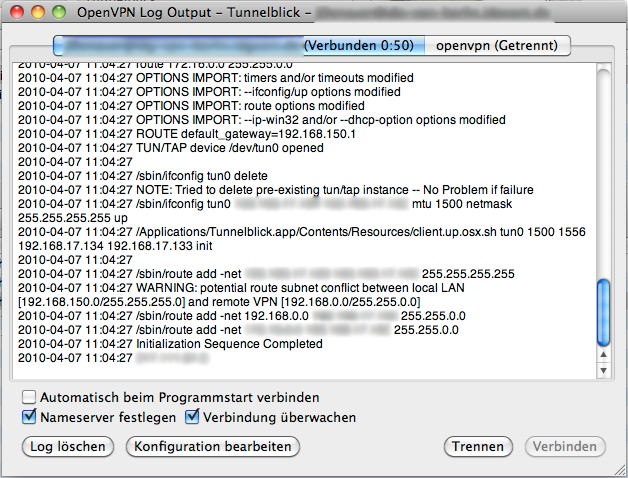The width and height of the screenshot is (628, 478).
Task: Click the scrollbar up arrow
Action: [603, 355]
